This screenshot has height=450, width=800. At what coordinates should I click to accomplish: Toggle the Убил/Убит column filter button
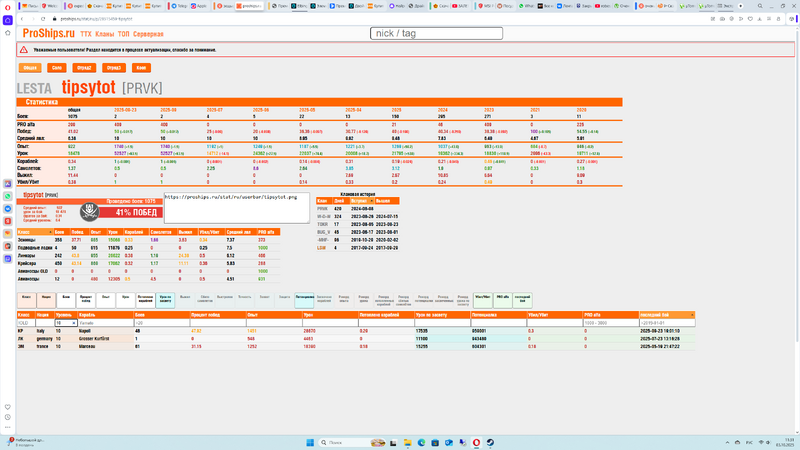click(482, 298)
